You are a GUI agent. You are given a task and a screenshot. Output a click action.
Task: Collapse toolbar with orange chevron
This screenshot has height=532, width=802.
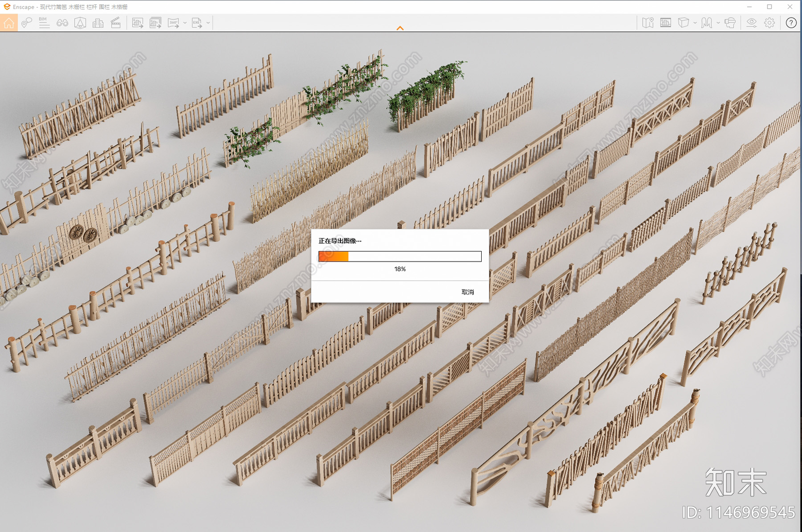click(400, 28)
